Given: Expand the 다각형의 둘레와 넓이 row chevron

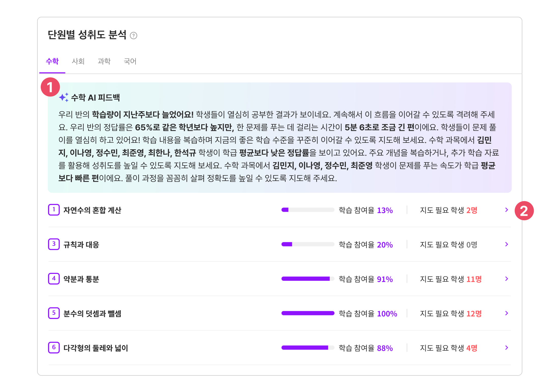Looking at the screenshot, I should click(507, 348).
